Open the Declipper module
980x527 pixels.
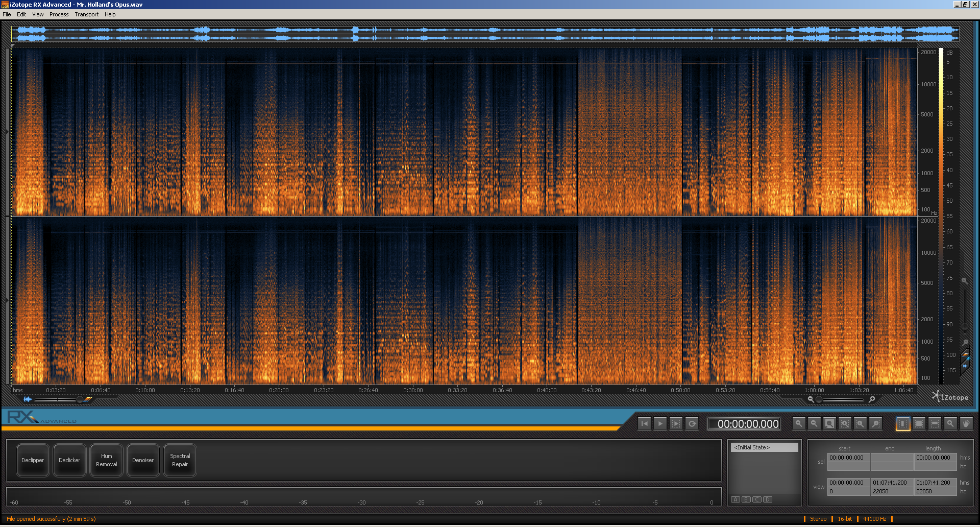tap(33, 460)
